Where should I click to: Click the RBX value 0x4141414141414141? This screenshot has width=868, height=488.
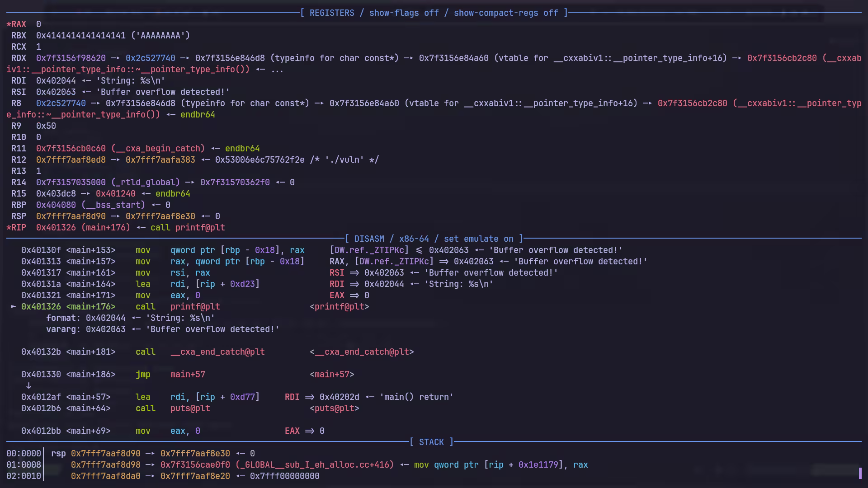(81, 36)
